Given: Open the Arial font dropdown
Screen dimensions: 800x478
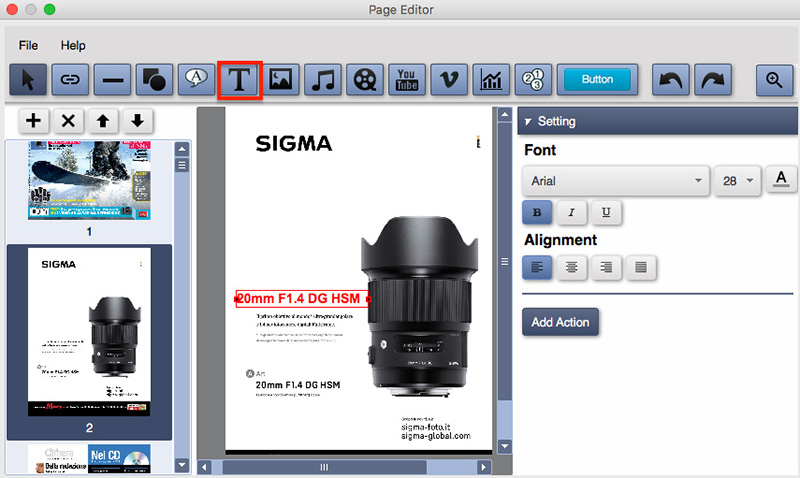Looking at the screenshot, I should tap(615, 181).
